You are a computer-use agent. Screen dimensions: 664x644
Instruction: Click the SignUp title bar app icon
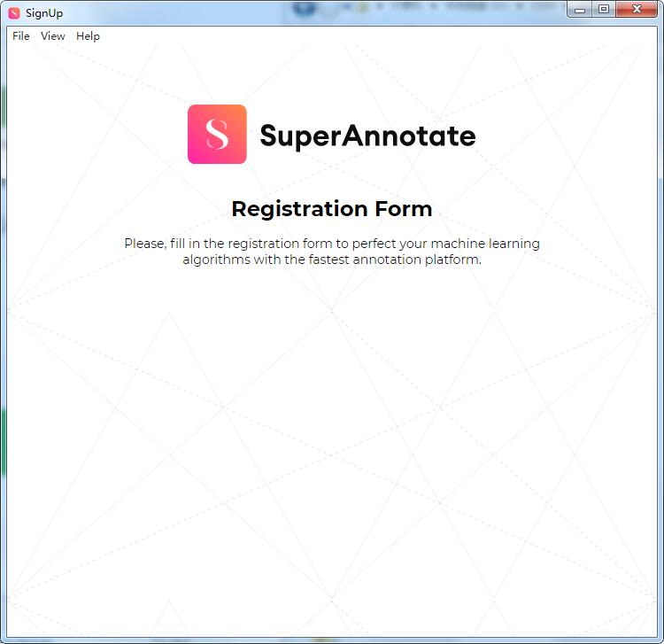click(14, 13)
